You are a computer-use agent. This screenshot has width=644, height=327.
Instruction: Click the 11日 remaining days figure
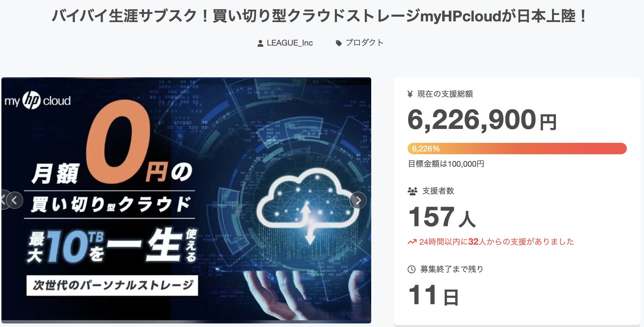[433, 295]
